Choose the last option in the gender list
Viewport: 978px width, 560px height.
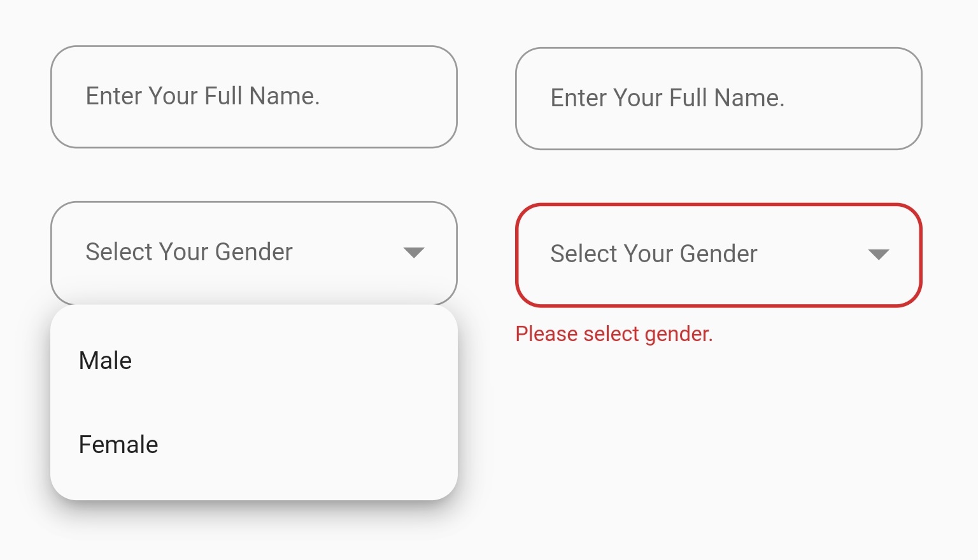[118, 444]
